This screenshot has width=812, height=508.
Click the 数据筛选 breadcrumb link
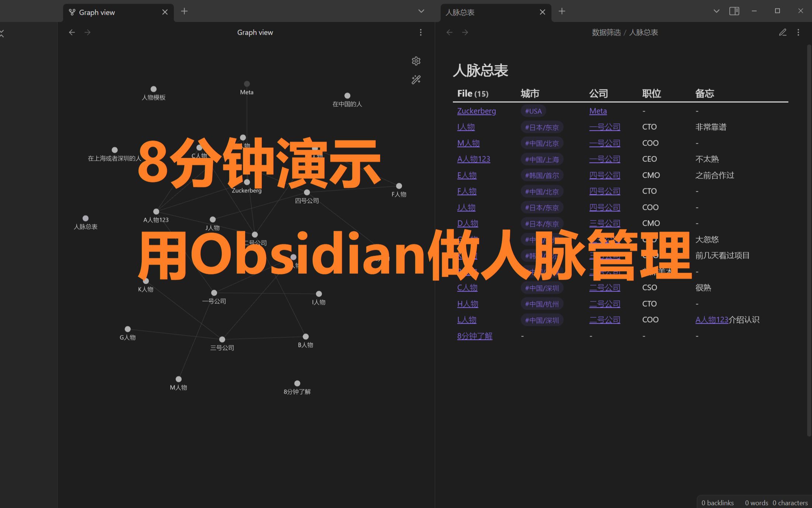pyautogui.click(x=606, y=32)
